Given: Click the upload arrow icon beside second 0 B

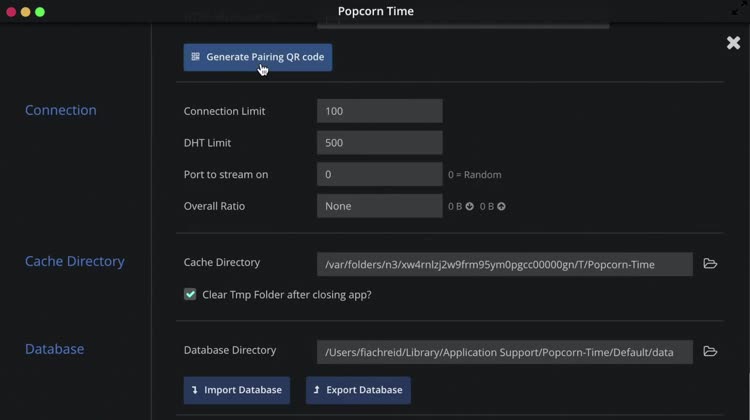Looking at the screenshot, I should click(501, 206).
